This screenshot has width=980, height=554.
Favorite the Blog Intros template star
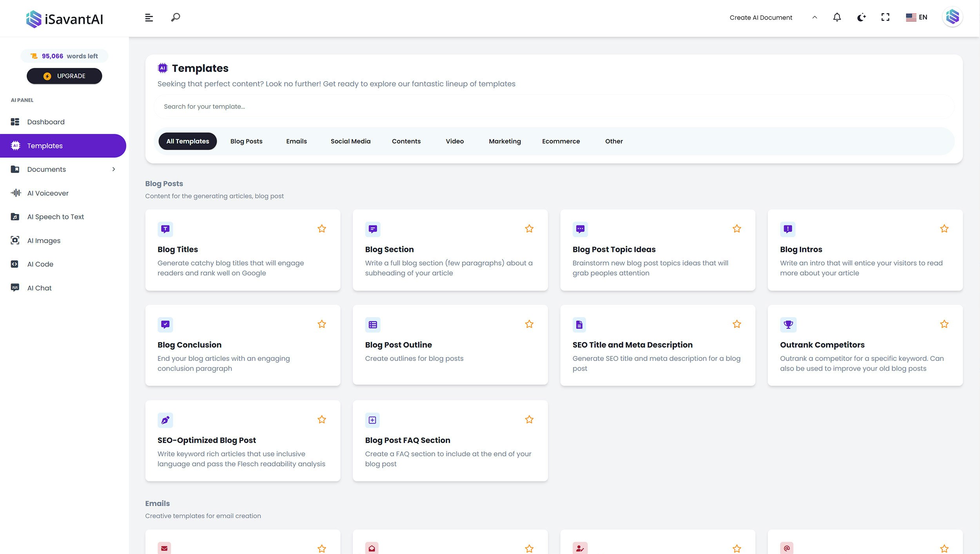[x=944, y=229]
